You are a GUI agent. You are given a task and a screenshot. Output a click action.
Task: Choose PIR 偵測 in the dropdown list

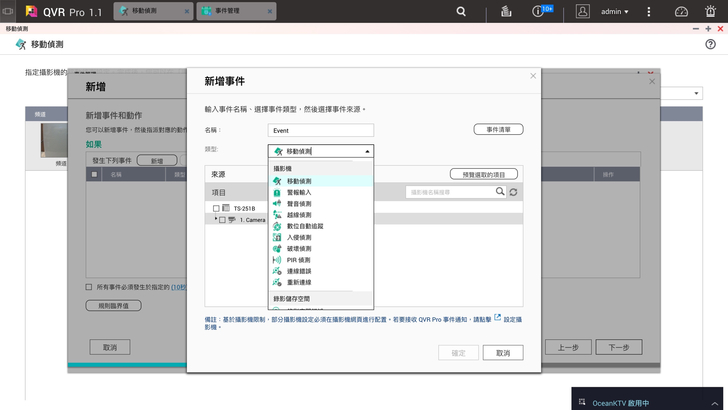(x=299, y=259)
